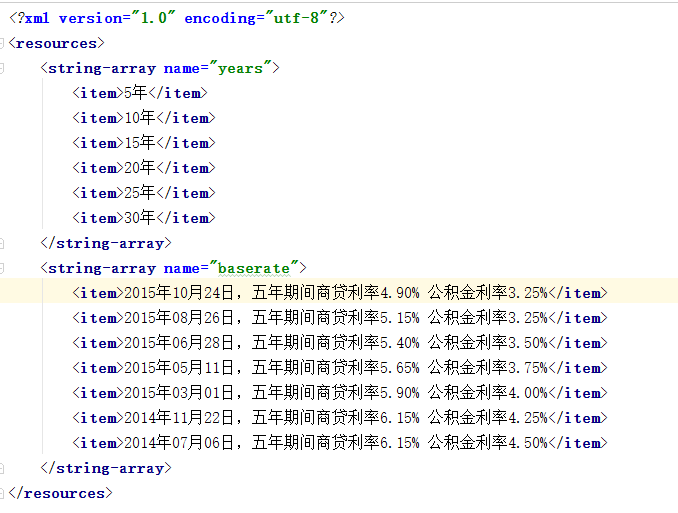Click the item line 10年
This screenshot has height=513, width=678.
pyautogui.click(x=144, y=118)
